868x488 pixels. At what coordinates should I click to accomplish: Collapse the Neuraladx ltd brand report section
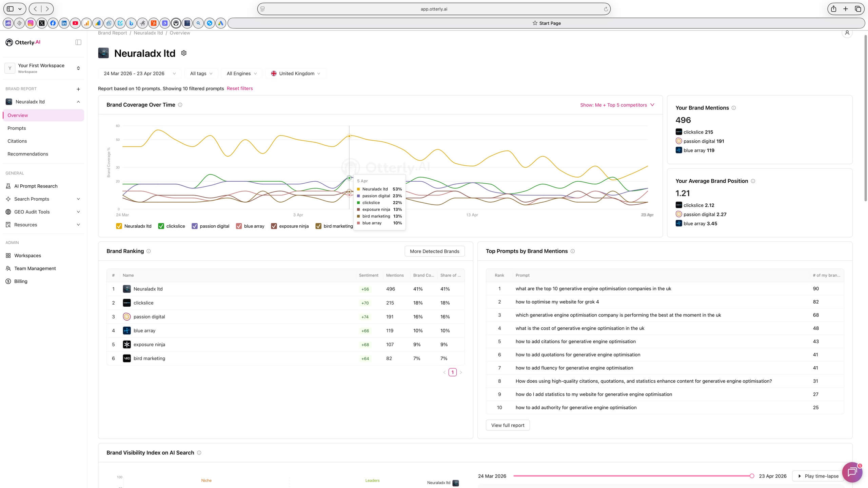click(78, 102)
